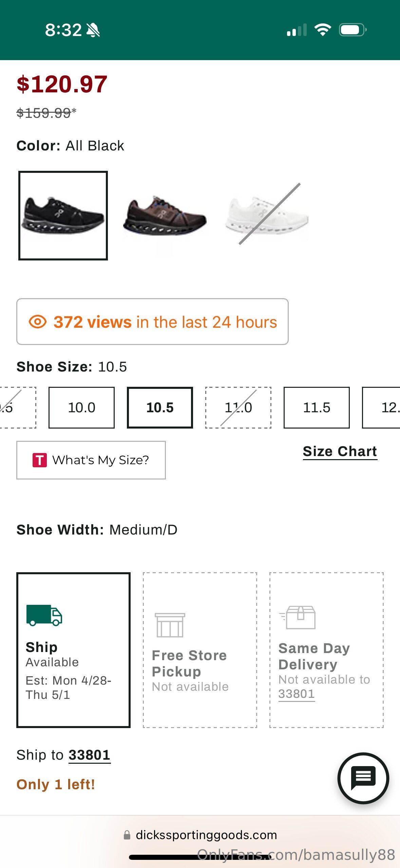The width and height of the screenshot is (400, 868).
Task: Tap the store pickup storefront icon
Action: click(x=170, y=625)
